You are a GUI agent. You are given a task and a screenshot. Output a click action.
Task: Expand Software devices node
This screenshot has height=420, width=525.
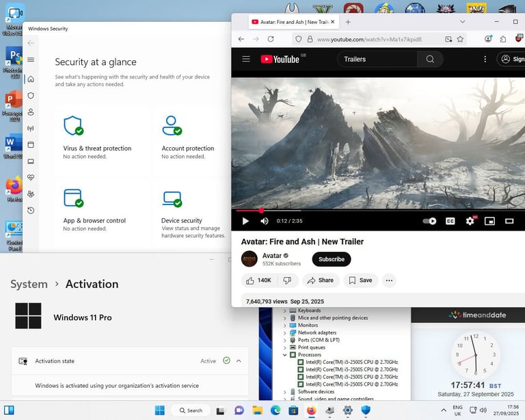coord(285,392)
